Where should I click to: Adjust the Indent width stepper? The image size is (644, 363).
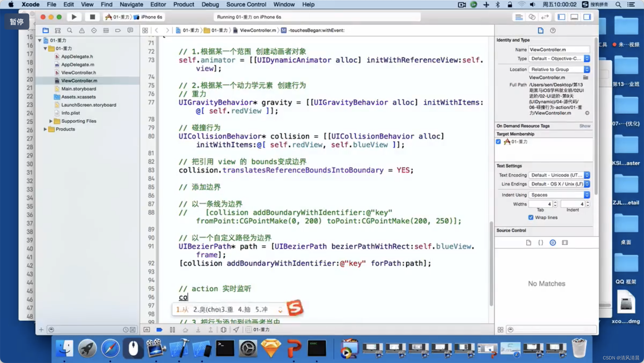pos(588,204)
